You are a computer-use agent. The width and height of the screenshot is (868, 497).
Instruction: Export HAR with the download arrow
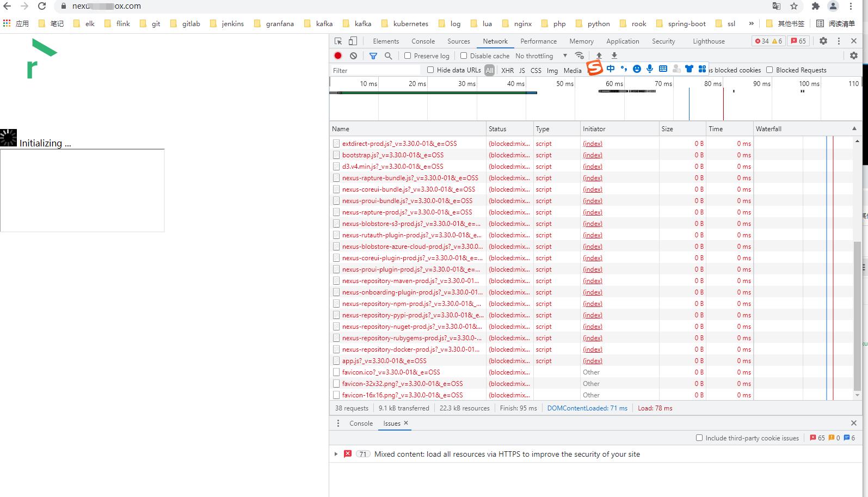coord(614,56)
